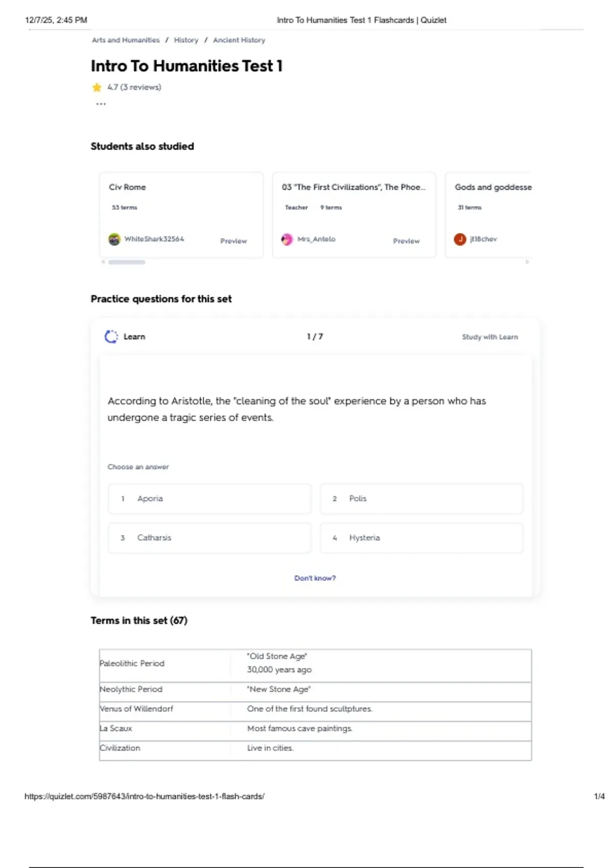Pick Catharsis as the answer

tap(209, 538)
